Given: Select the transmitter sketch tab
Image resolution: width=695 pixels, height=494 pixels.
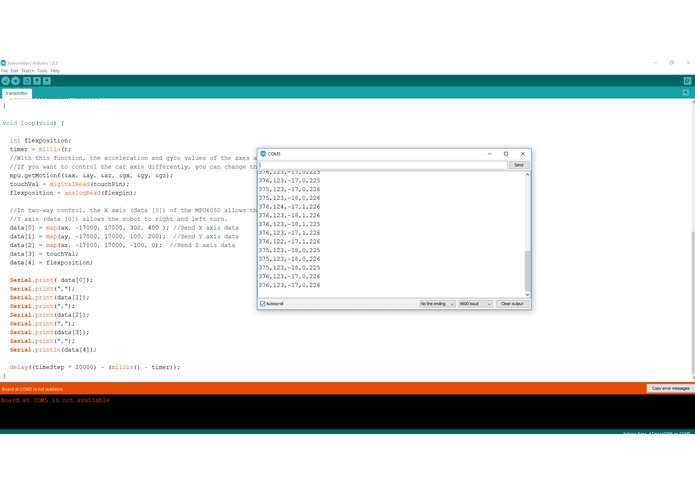Looking at the screenshot, I should click(17, 93).
